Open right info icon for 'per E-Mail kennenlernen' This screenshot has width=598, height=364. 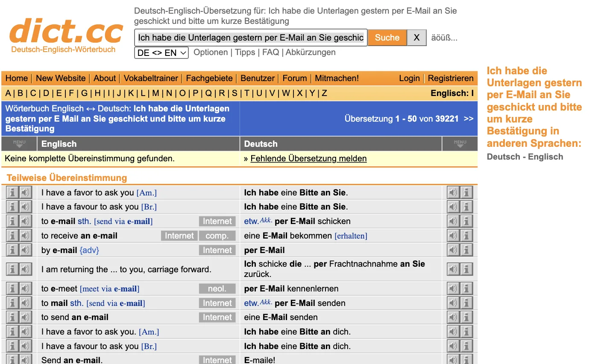(x=466, y=289)
